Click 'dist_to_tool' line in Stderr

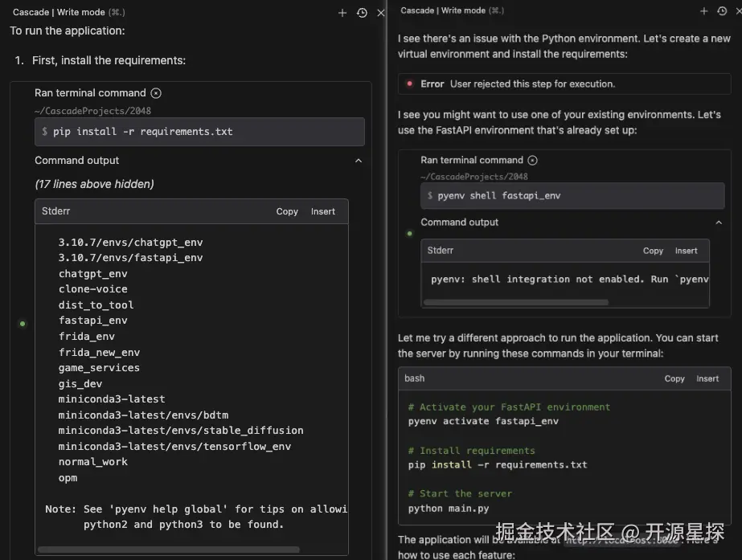[96, 305]
